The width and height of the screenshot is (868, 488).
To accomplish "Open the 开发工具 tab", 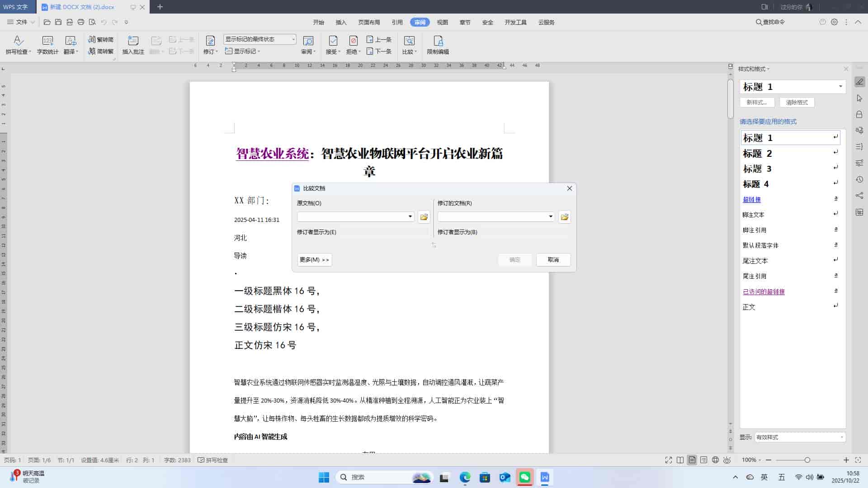I will pyautogui.click(x=515, y=22).
